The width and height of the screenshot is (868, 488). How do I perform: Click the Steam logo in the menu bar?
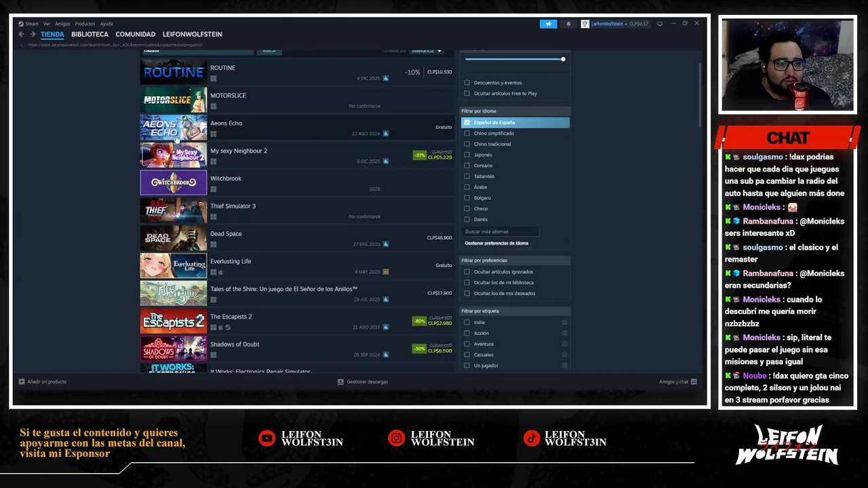[21, 24]
